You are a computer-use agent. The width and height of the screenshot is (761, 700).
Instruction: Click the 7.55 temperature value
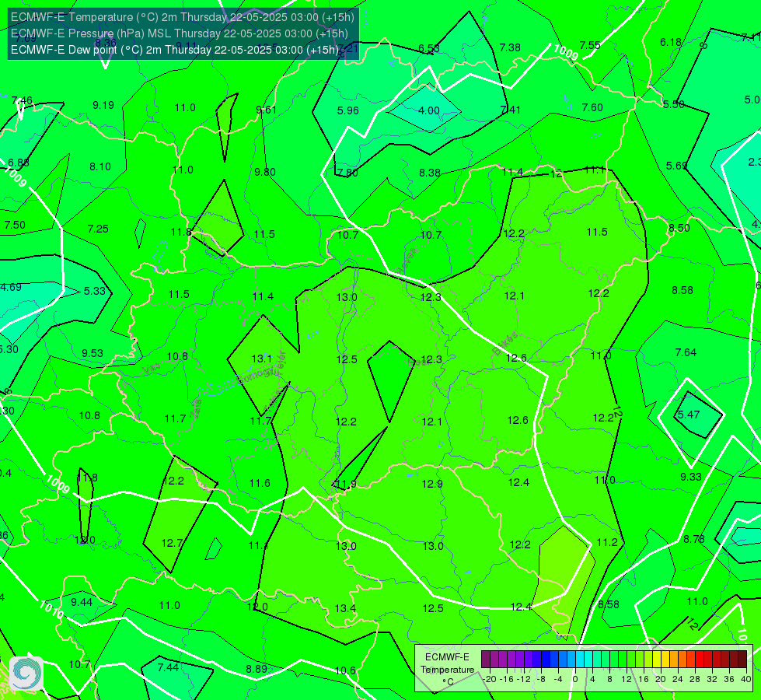click(x=590, y=46)
